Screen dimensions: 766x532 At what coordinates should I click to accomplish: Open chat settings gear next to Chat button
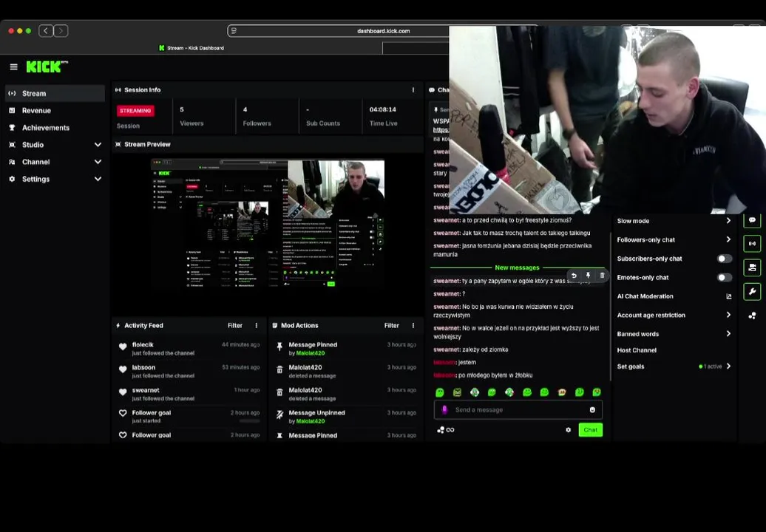coord(568,430)
